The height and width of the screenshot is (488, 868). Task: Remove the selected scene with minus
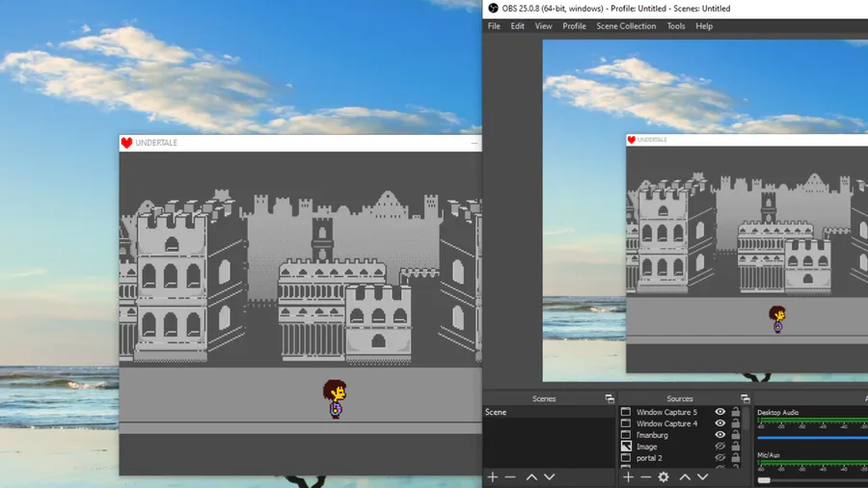pos(510,477)
